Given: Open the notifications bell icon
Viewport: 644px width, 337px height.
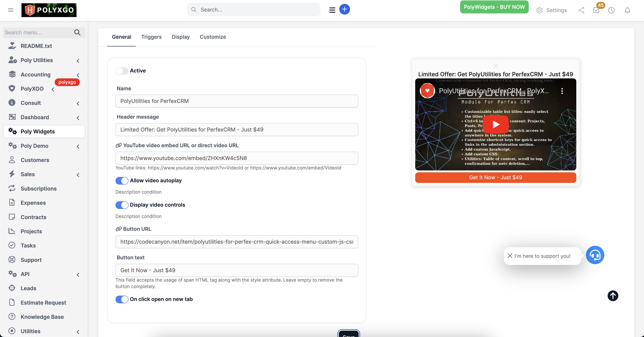Looking at the screenshot, I should pyautogui.click(x=627, y=10).
